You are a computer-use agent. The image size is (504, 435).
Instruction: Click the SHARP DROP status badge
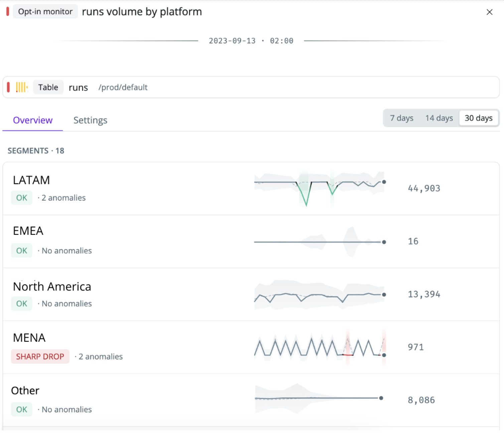(x=40, y=356)
